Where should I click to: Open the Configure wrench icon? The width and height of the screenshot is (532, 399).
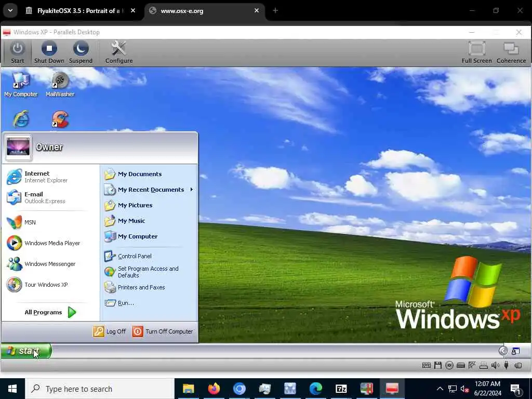(x=119, y=48)
